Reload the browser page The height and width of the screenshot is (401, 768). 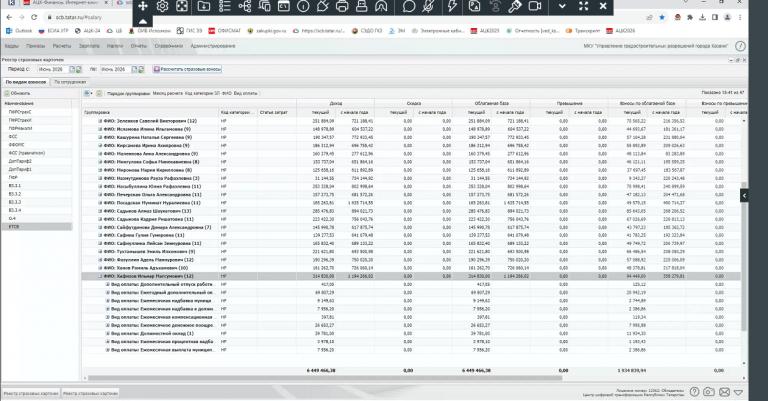coord(34,17)
